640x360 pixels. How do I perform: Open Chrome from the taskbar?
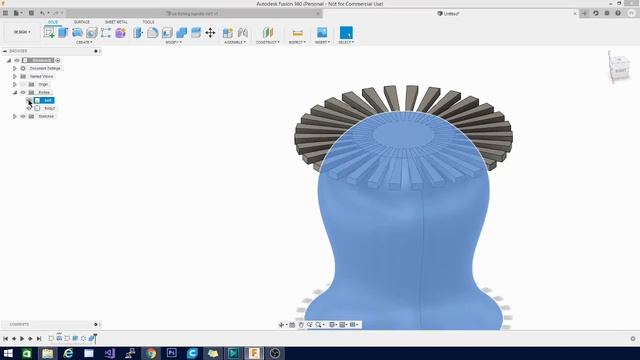tap(151, 353)
